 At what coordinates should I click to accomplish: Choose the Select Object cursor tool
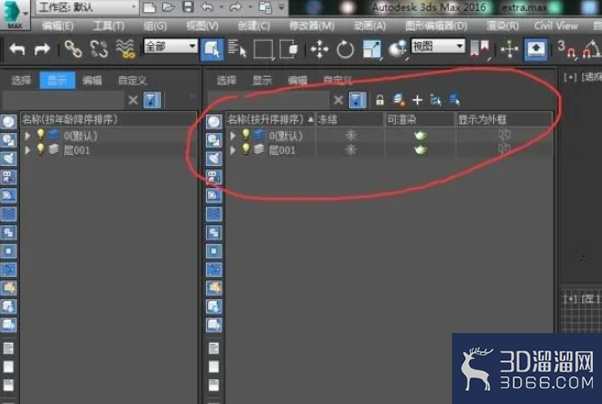coord(212,49)
